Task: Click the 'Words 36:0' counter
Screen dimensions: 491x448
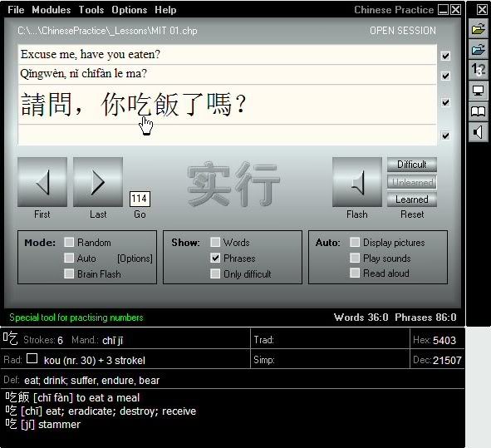Action: coord(361,318)
